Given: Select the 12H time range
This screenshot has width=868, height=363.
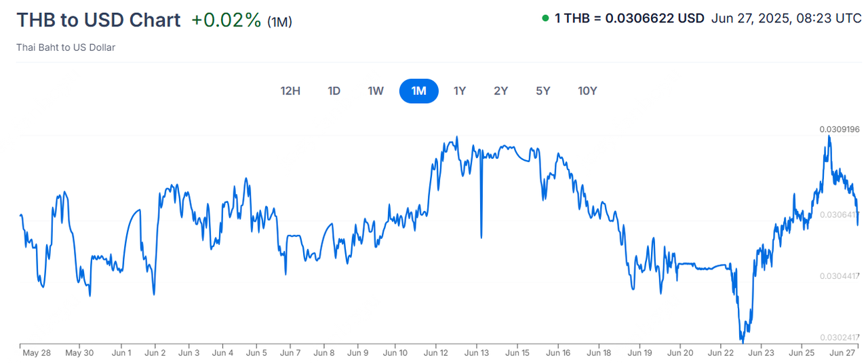Looking at the screenshot, I should coord(290,91).
